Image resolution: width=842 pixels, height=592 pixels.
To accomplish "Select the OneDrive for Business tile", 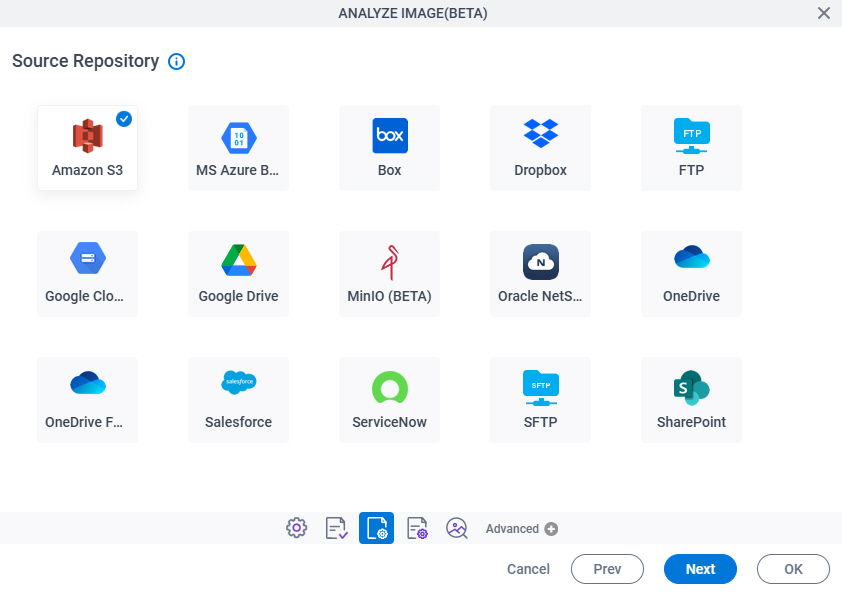I will point(88,400).
